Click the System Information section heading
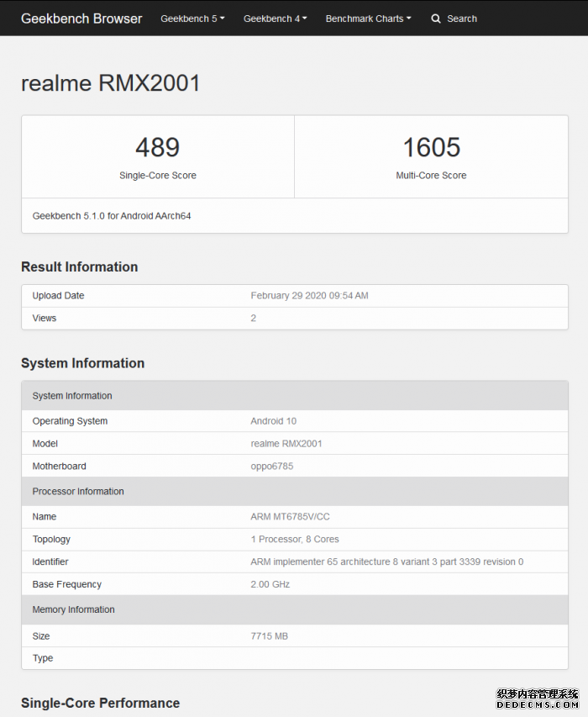The height and width of the screenshot is (717, 588). pyautogui.click(x=82, y=363)
